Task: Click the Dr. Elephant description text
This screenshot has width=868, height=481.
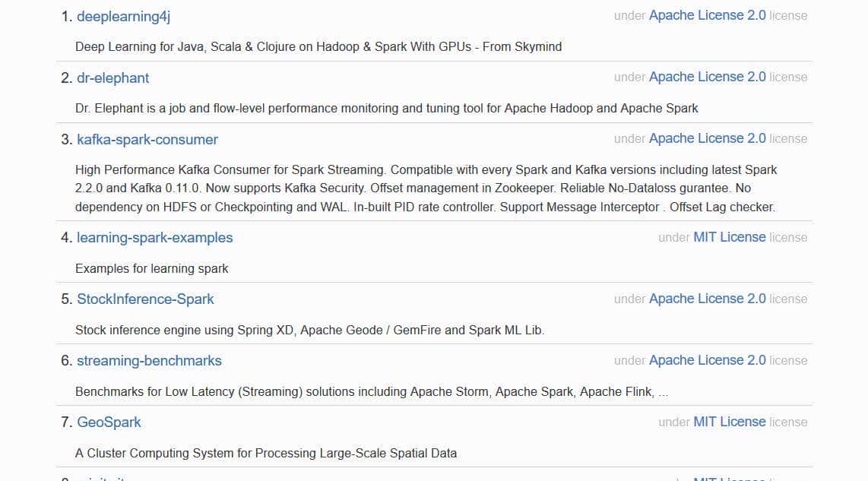Action: pyautogui.click(x=386, y=108)
